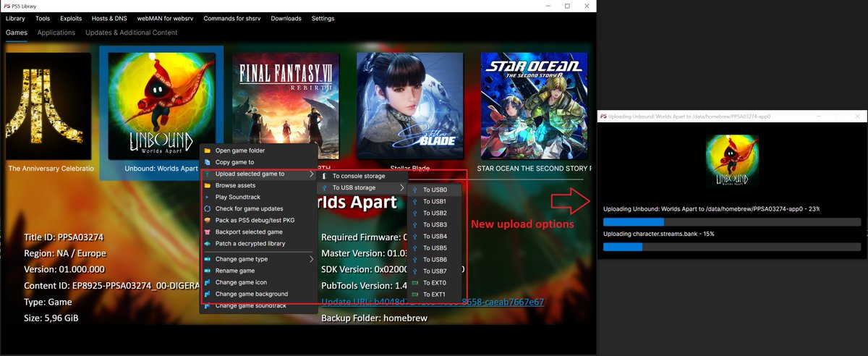The height and width of the screenshot is (356, 868).
Task: Click folder icon beside Open game folder
Action: click(x=208, y=151)
